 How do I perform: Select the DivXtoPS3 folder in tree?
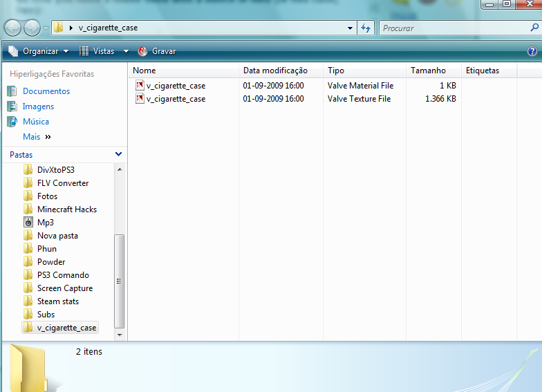pyautogui.click(x=55, y=170)
